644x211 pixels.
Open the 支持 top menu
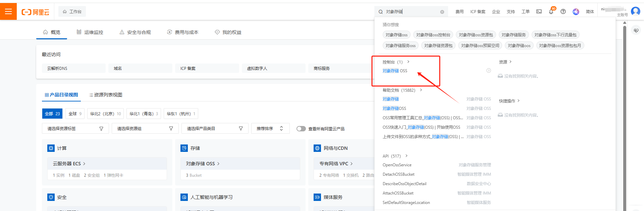[511, 12]
